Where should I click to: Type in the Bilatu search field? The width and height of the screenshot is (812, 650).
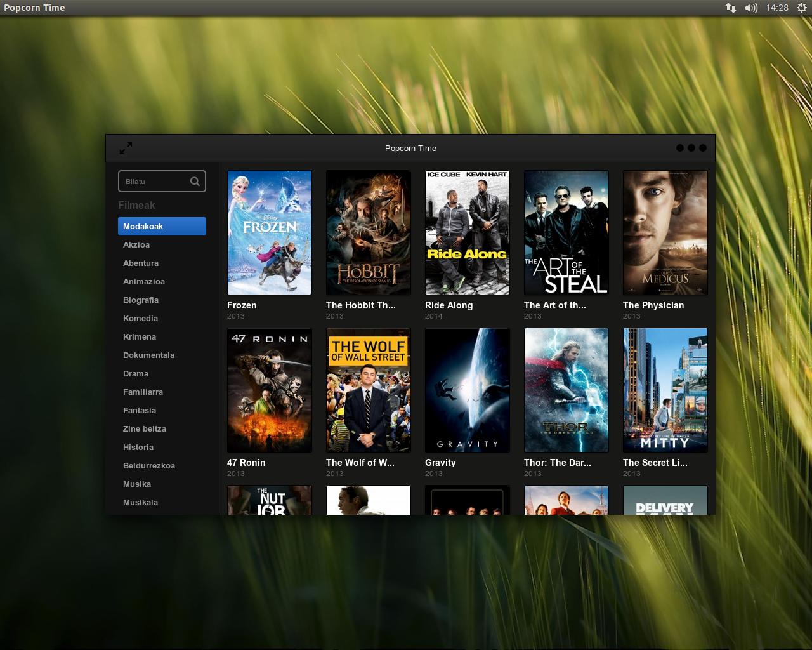(x=155, y=182)
